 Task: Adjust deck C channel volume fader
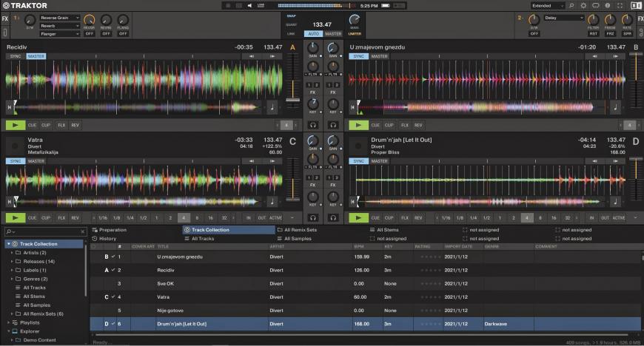[x=293, y=199]
